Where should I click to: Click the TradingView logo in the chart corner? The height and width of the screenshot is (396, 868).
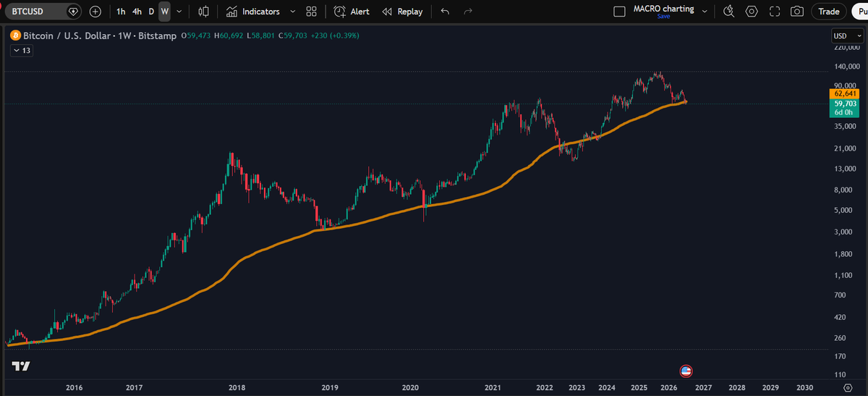(22, 366)
